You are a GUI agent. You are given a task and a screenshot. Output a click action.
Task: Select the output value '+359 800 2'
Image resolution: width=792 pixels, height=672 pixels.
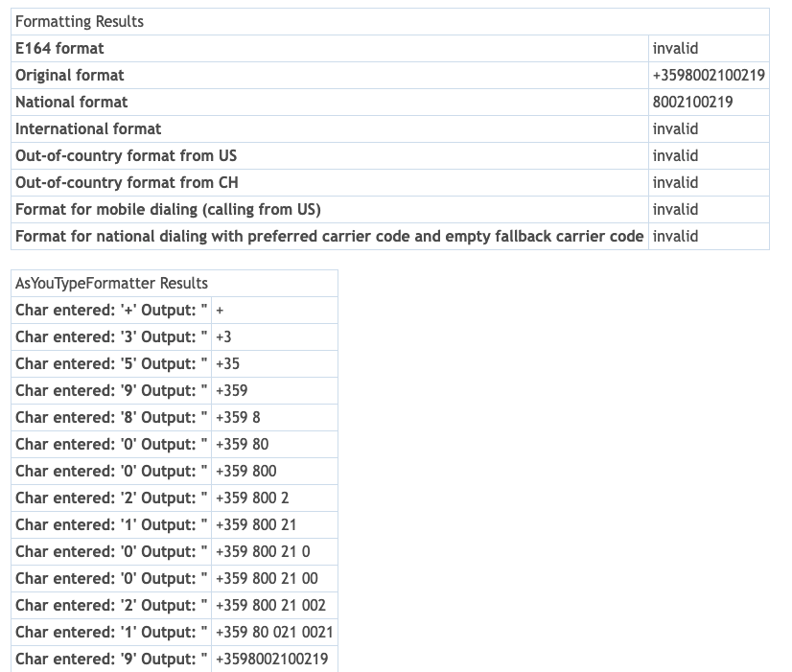pos(252,498)
